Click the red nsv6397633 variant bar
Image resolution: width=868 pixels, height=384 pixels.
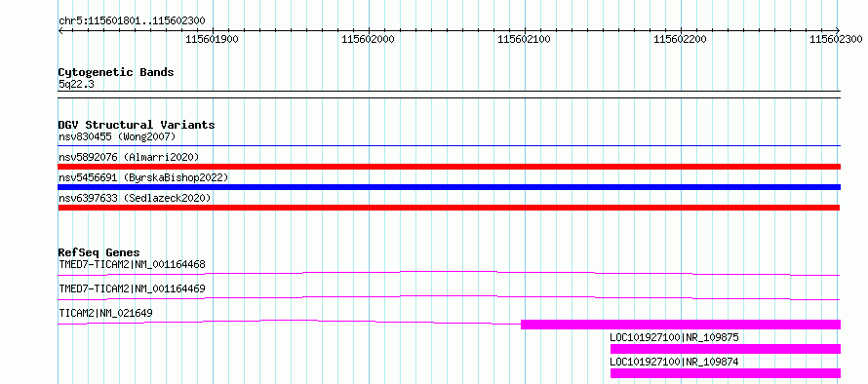449,208
